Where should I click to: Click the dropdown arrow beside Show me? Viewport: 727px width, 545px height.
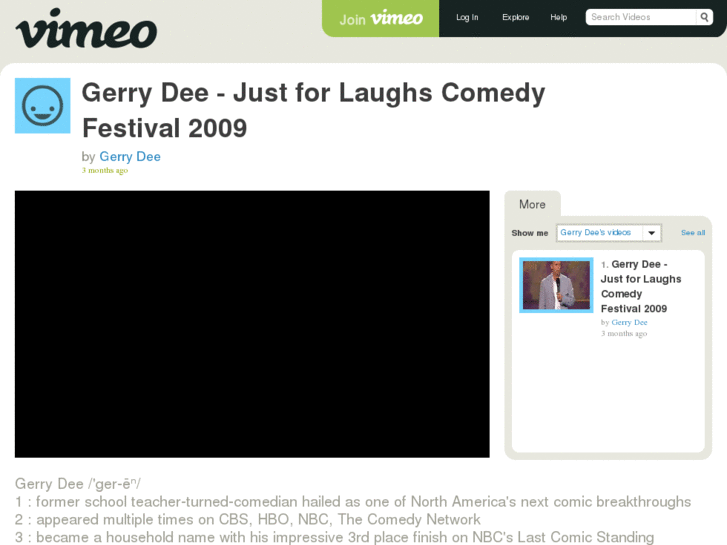651,233
